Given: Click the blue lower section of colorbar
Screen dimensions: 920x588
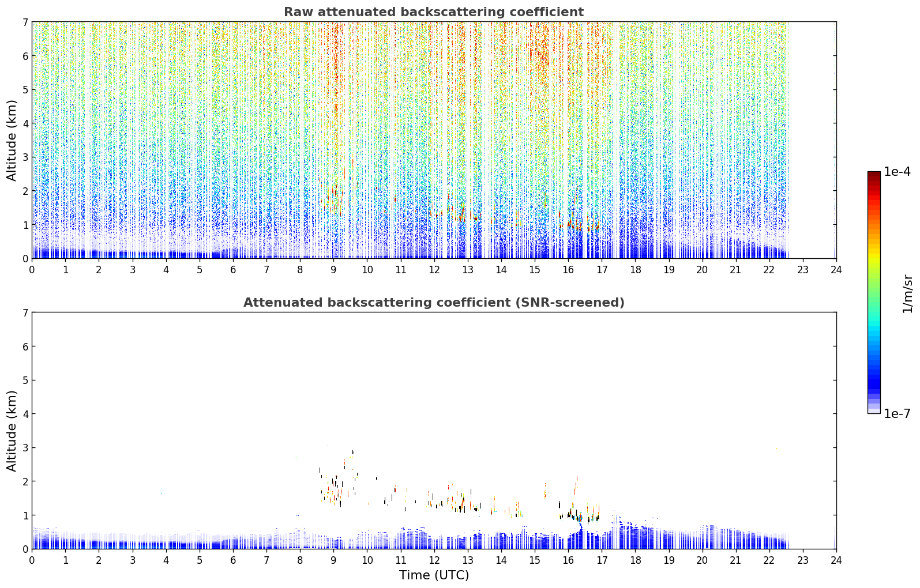Looking at the screenshot, I should [x=874, y=375].
